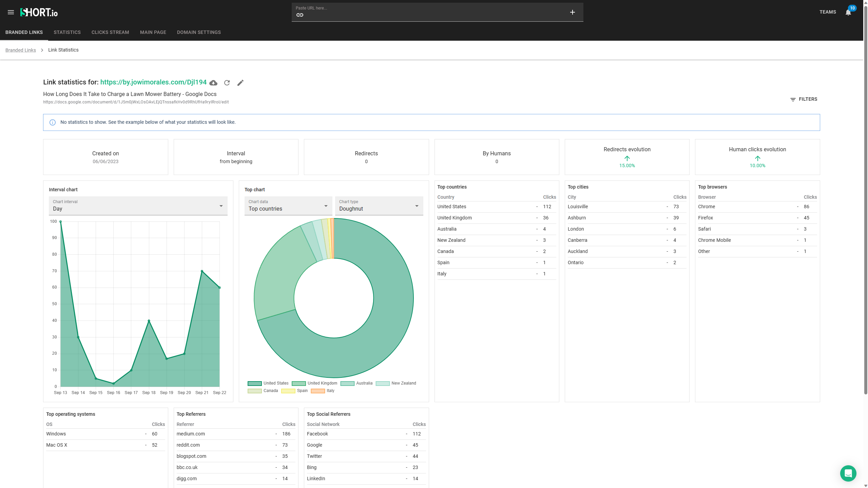Refresh the link statistics
868x488 pixels.
[x=227, y=83]
